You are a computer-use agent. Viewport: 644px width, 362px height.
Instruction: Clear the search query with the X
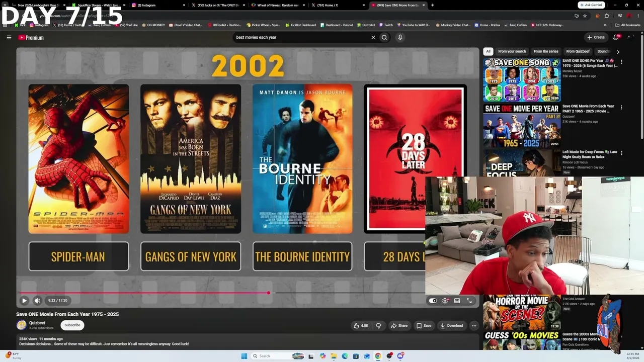pos(373,37)
